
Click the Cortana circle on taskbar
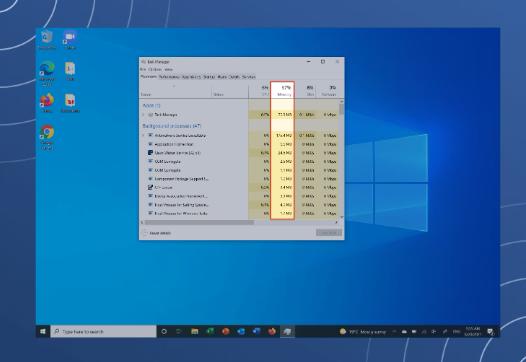tap(164, 331)
